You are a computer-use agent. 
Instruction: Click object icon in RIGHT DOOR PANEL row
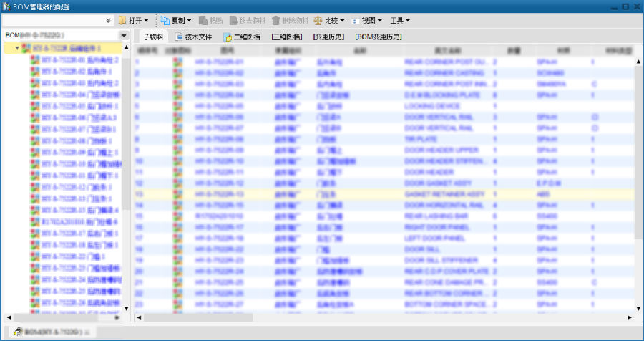tap(177, 227)
